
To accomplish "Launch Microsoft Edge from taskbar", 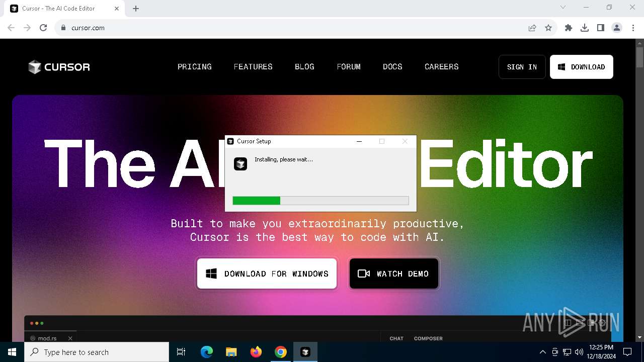I will tap(207, 352).
